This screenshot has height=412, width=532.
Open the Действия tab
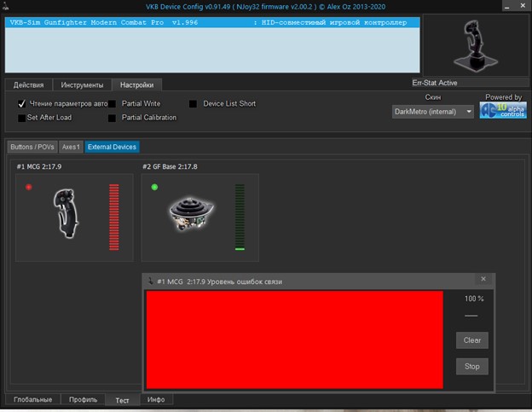[28, 84]
